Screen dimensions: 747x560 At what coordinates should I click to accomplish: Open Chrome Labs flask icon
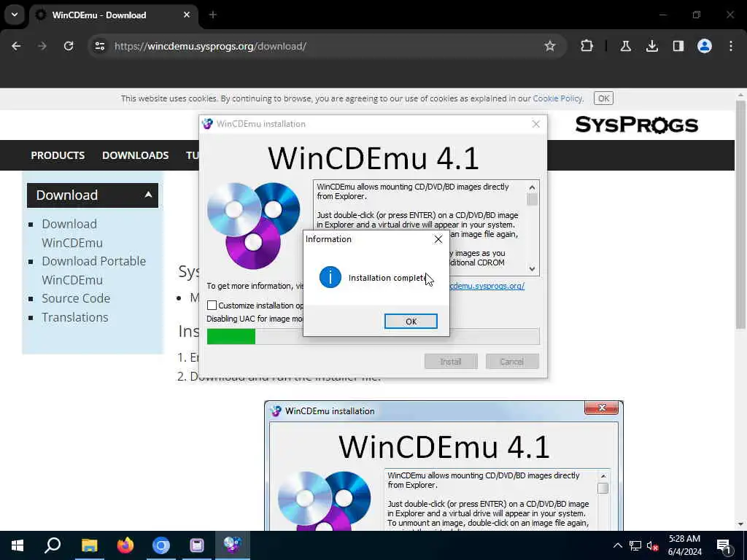(x=625, y=46)
